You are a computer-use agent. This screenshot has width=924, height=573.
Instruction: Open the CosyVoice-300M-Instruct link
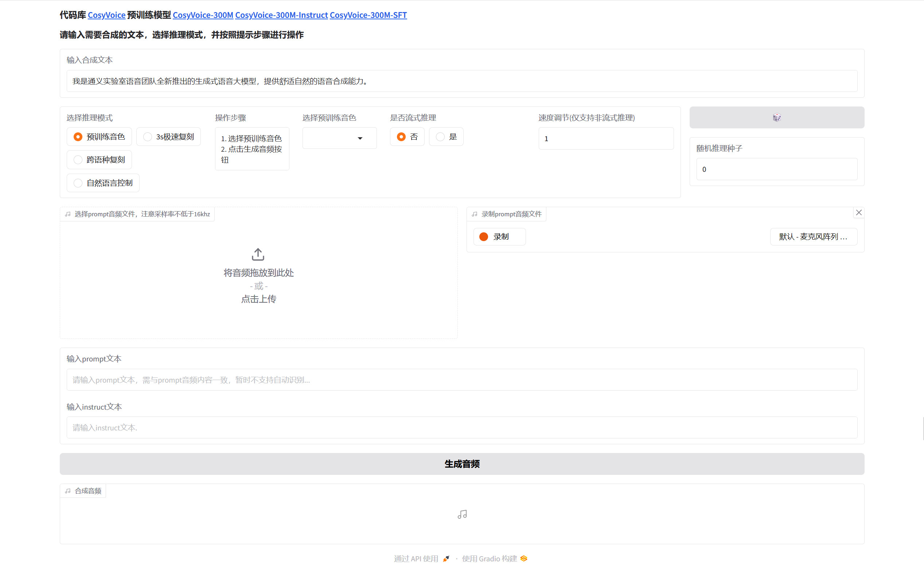pos(281,15)
